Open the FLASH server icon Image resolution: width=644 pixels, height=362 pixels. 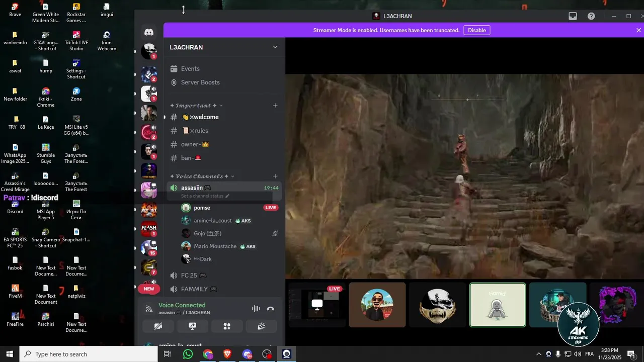pyautogui.click(x=149, y=228)
